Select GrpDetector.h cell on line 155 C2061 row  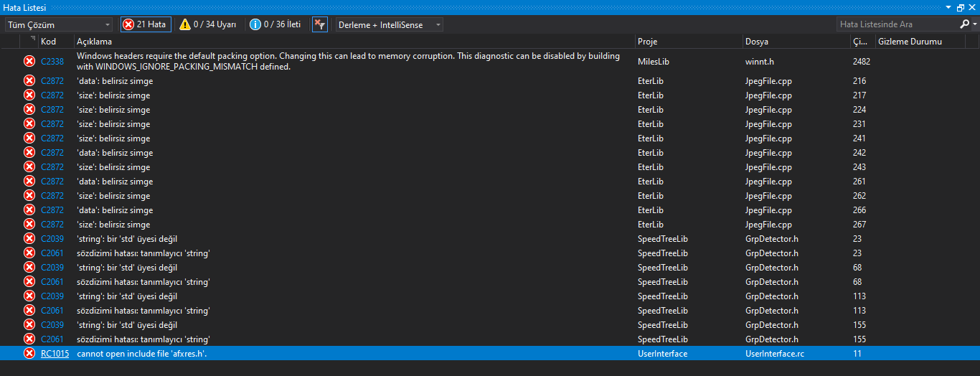pyautogui.click(x=772, y=339)
